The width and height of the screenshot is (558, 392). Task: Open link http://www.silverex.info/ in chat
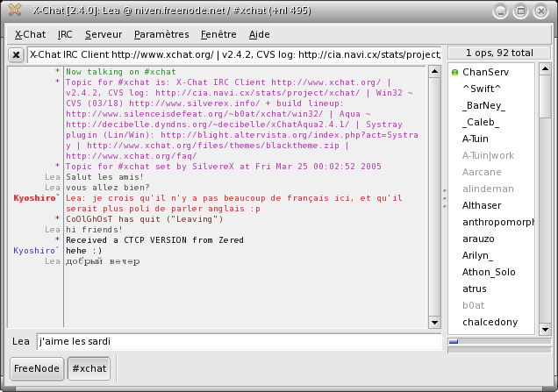pyautogui.click(x=195, y=103)
